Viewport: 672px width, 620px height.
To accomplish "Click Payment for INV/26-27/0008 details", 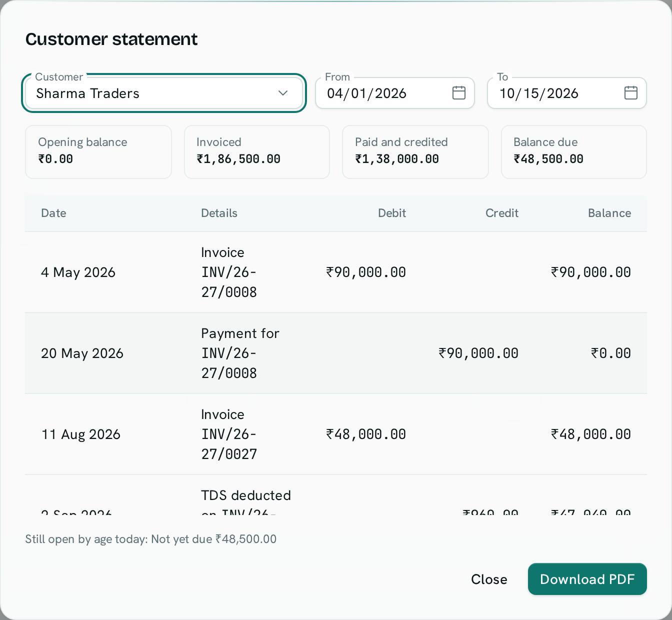I will (240, 353).
